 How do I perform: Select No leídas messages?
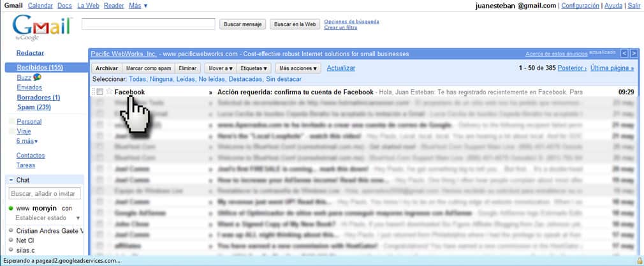[212, 79]
